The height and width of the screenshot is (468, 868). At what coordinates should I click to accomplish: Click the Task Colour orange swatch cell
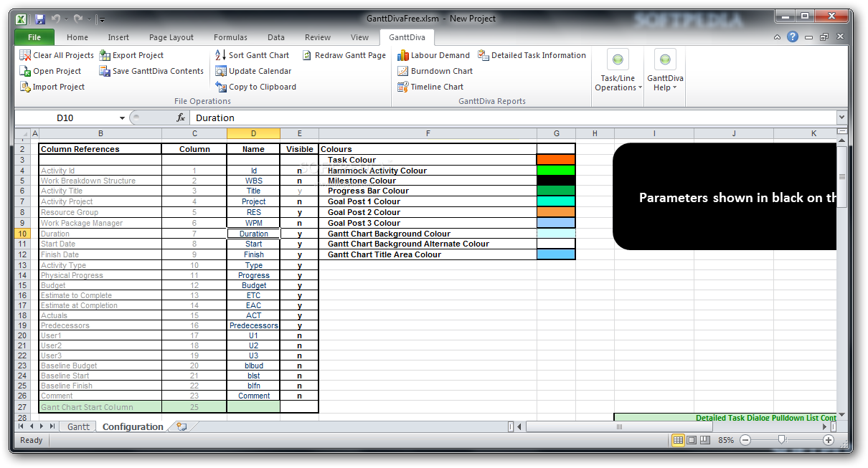tap(556, 160)
